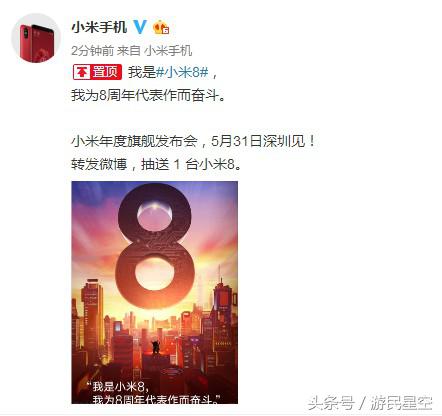Image resolution: width=442 pixels, height=416 pixels.
Task: Click the source link after 来自
Action: coord(168,51)
